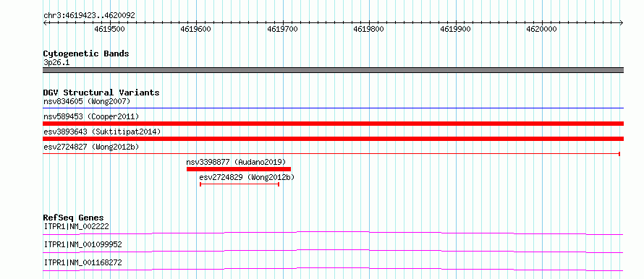Click the nsv834605 (Wong2007) text label
The image size is (644, 279).
click(x=87, y=101)
